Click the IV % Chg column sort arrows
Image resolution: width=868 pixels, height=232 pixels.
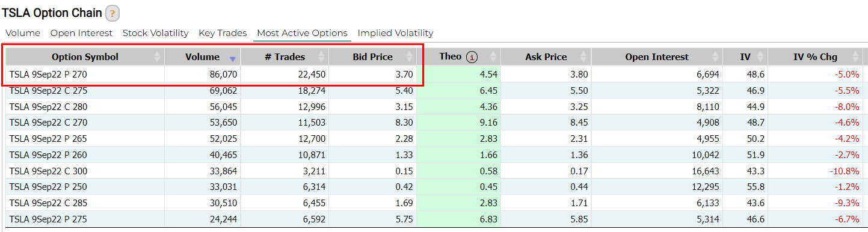(x=856, y=57)
